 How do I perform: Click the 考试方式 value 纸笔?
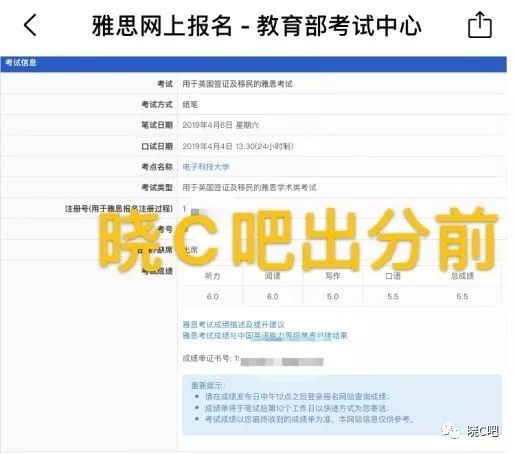coord(190,104)
